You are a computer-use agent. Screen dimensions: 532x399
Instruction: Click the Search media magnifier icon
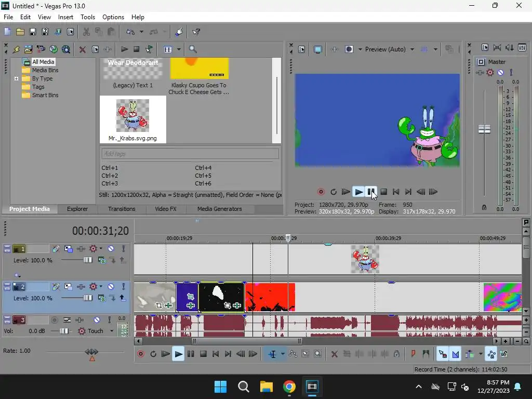193,49
